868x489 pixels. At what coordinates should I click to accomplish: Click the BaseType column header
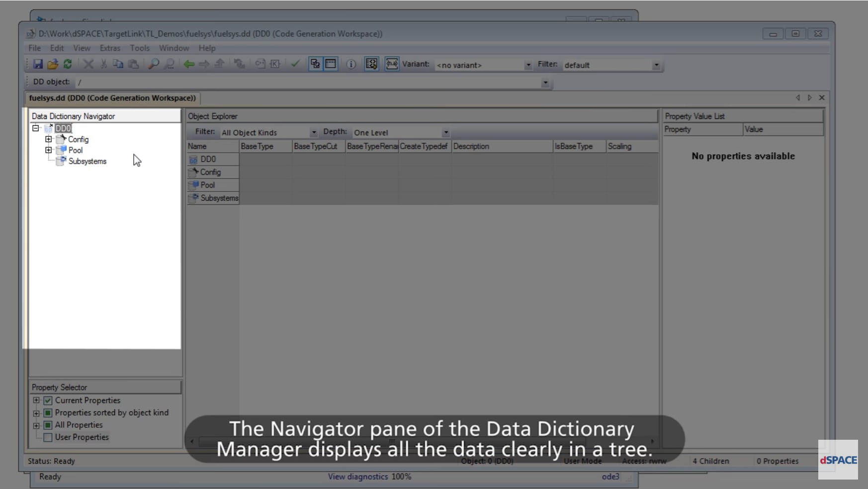pos(265,146)
